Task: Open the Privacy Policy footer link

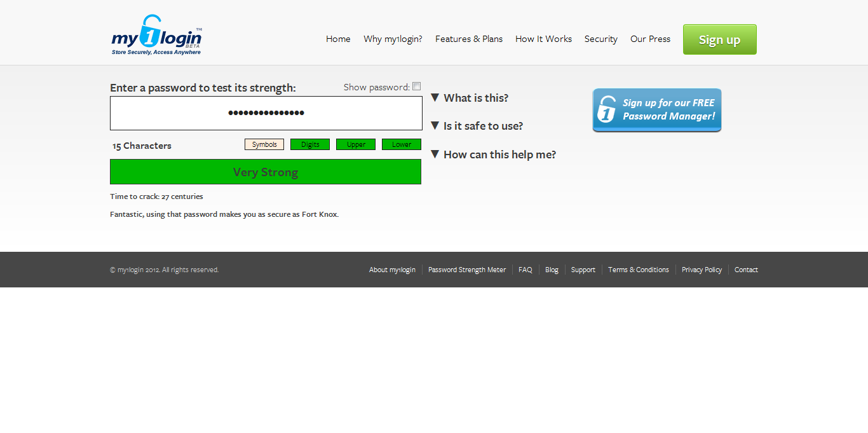Action: point(702,270)
